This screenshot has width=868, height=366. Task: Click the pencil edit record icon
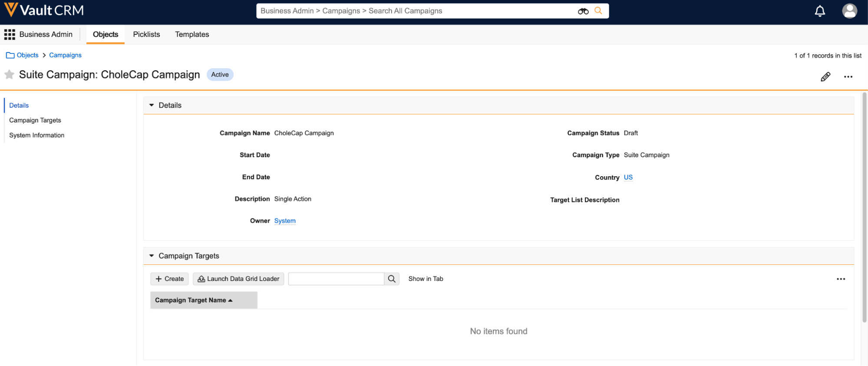(x=825, y=77)
